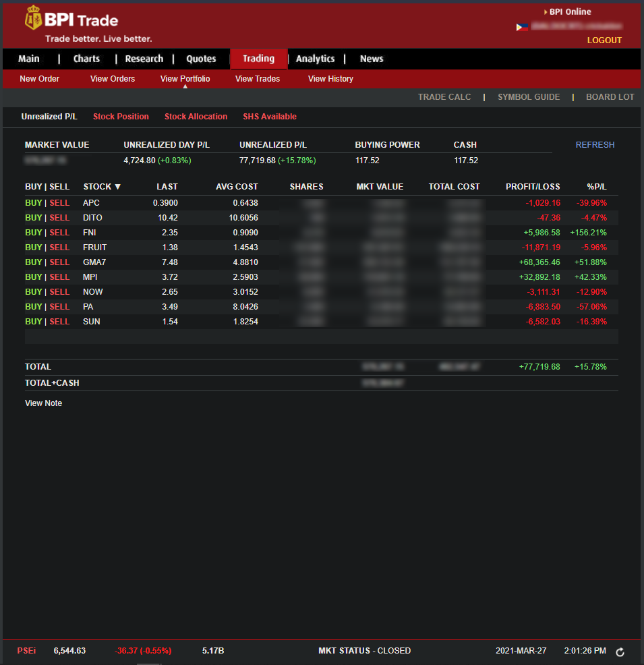This screenshot has width=644, height=665.
Task: Sort by the STOCK column arrow
Action: 118,187
